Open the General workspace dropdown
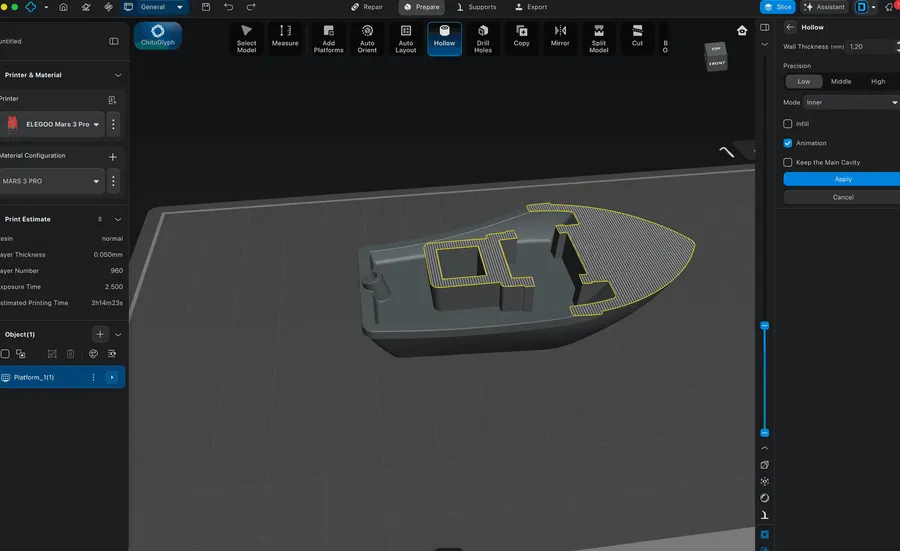 point(154,7)
